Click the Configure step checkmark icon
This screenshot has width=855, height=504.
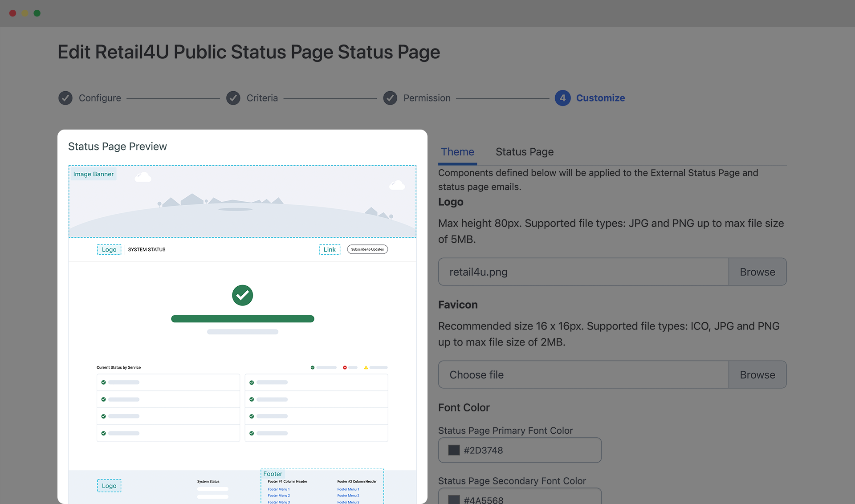(x=65, y=98)
